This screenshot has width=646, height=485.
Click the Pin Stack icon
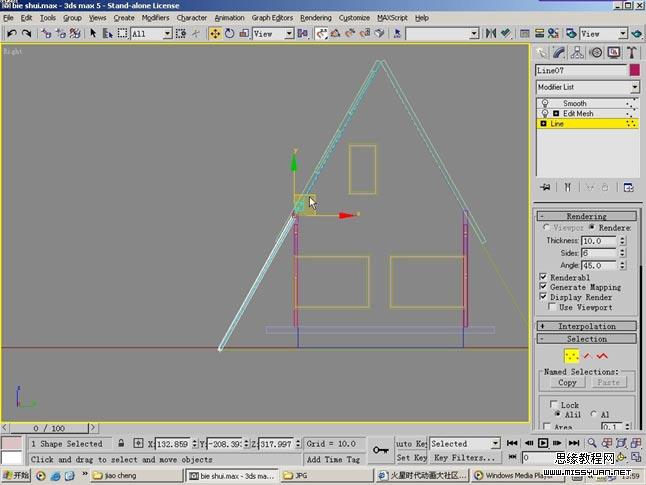(545, 187)
